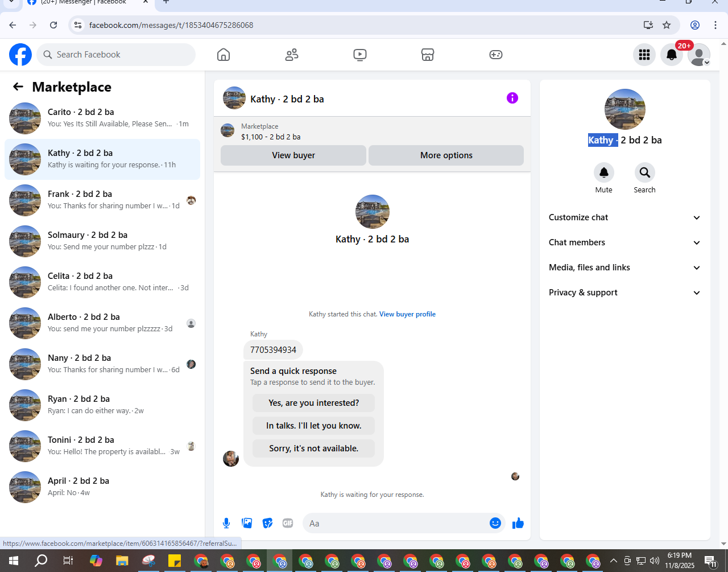Open the Chrome tab search dropdown
728x572 pixels.
tap(11, 2)
